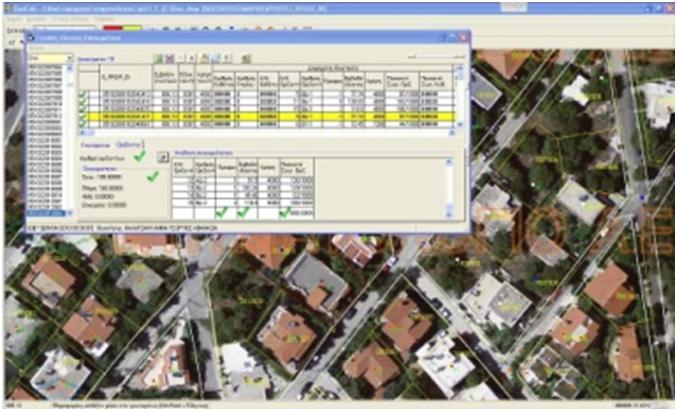The image size is (677, 411).
Task: Click the icon right of the plus button
Action: pyautogui.click(x=204, y=59)
